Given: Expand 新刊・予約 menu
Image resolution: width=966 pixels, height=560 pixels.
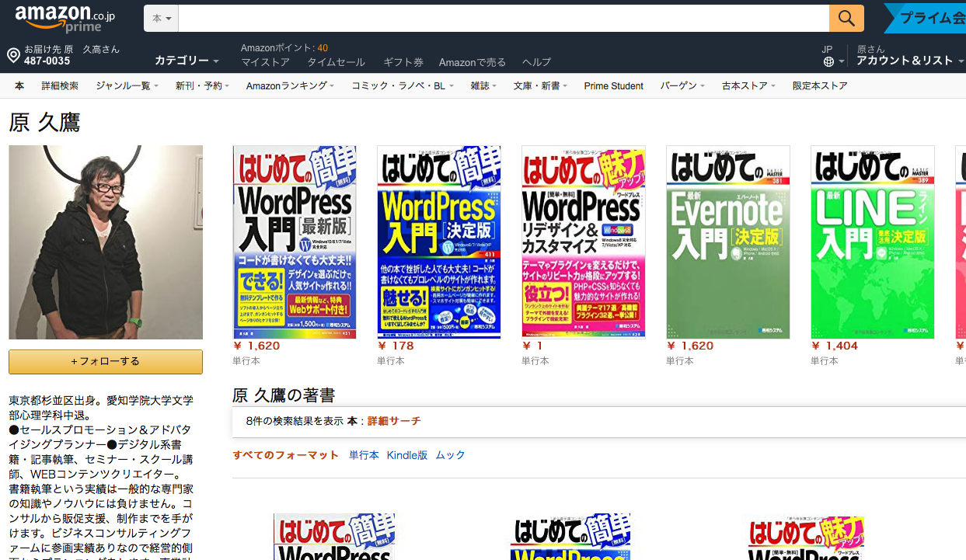Looking at the screenshot, I should click(202, 85).
